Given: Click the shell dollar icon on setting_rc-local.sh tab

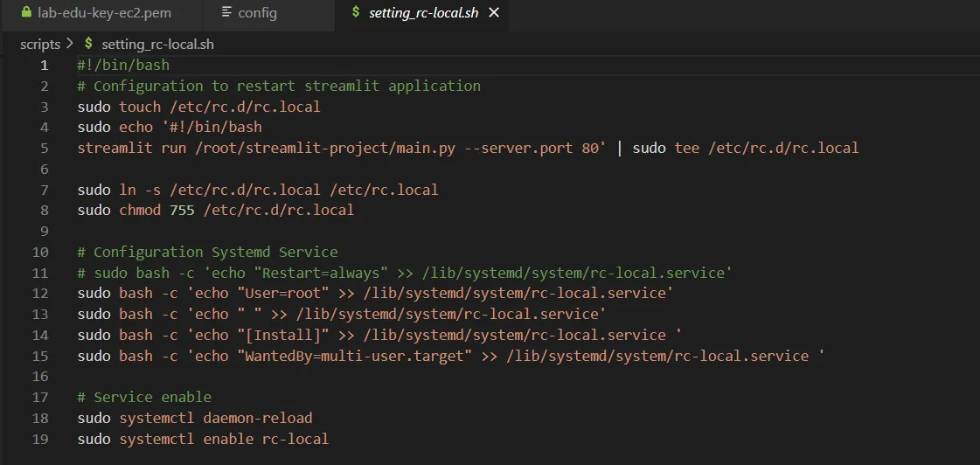Looking at the screenshot, I should pos(356,12).
